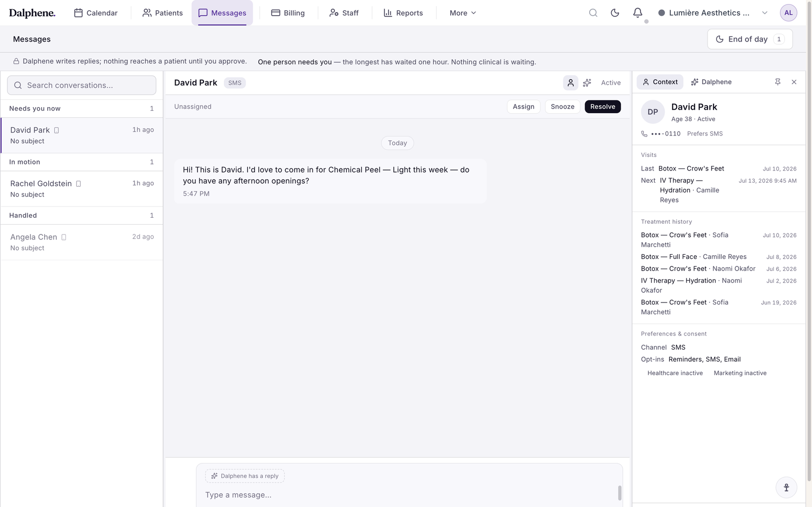Click the message box scrollbar
This screenshot has width=812, height=507.
619,493
